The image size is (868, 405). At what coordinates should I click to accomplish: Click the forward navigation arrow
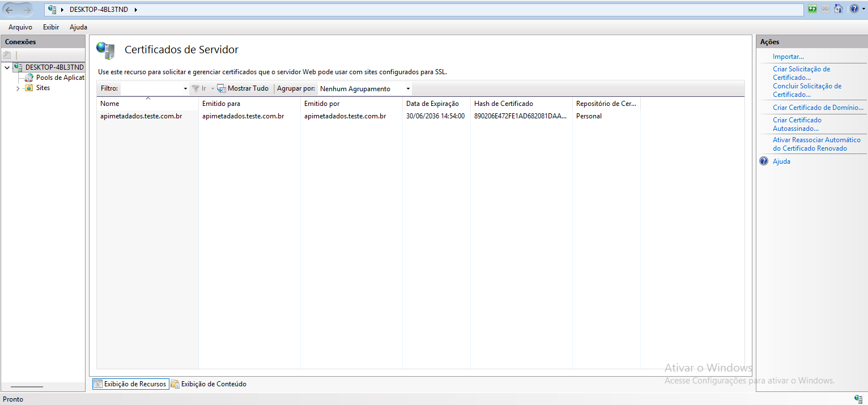tap(27, 10)
